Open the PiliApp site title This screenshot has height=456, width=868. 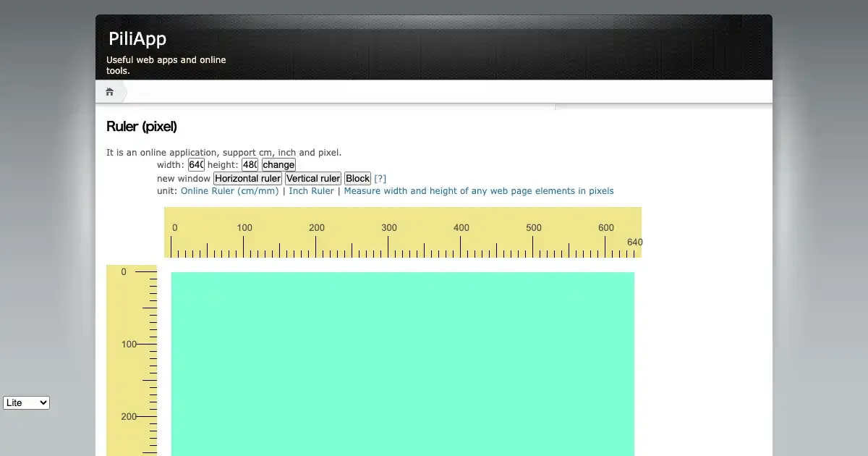137,38
